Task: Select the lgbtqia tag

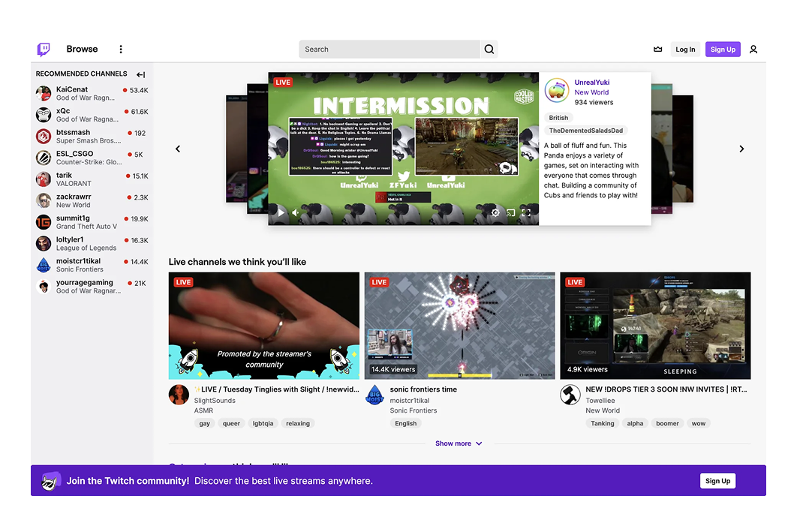Action: tap(263, 423)
